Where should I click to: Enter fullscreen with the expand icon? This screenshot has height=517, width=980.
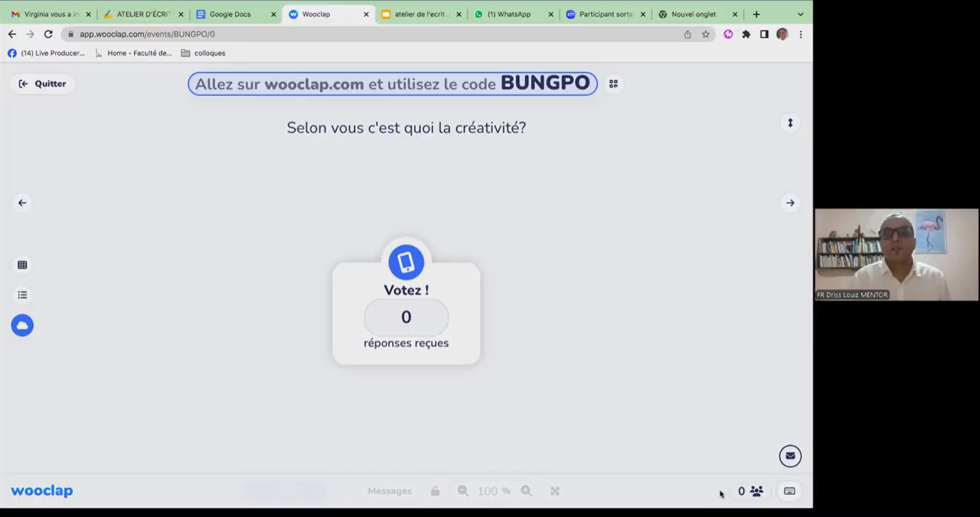pyautogui.click(x=555, y=491)
